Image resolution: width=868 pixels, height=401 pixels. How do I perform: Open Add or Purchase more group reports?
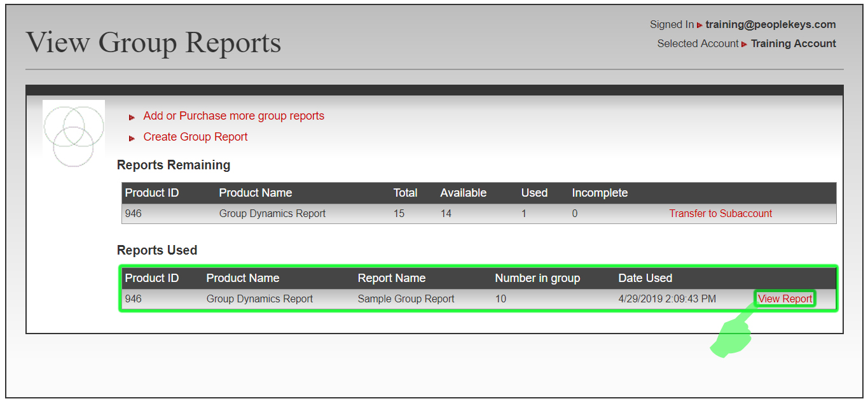[233, 116]
